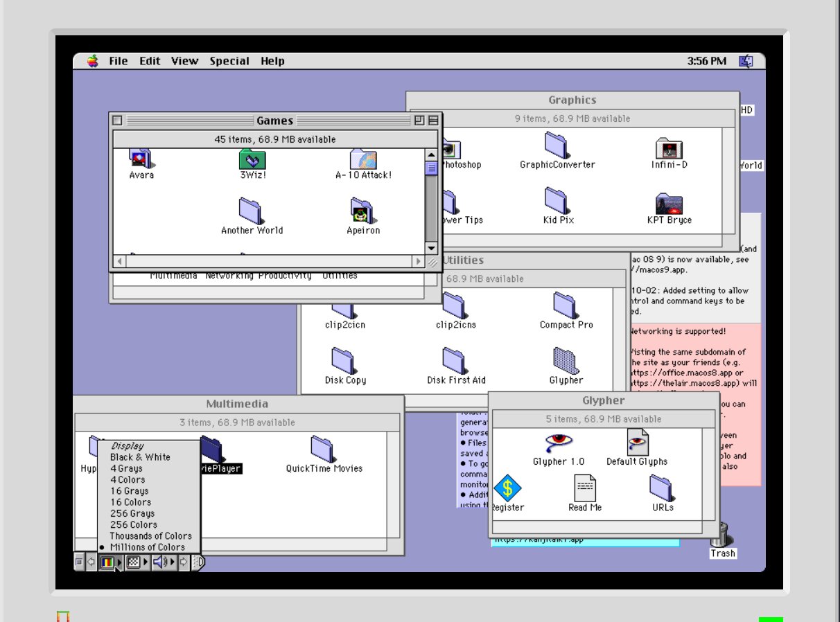
Task: Open the QuickTime Movies folder icon
Action: click(323, 449)
